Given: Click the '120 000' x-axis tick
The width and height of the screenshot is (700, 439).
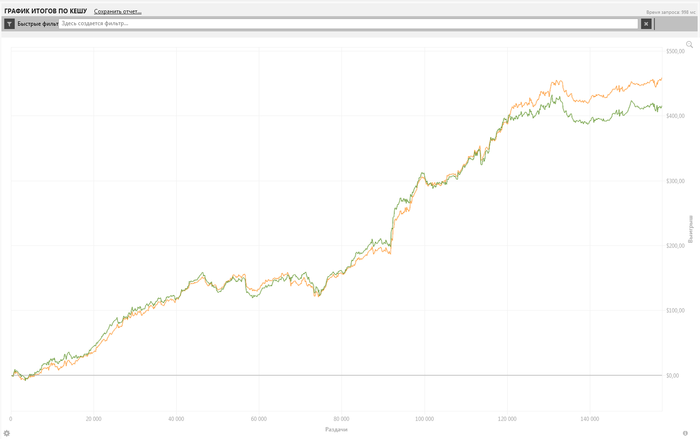Looking at the screenshot, I should tap(507, 419).
